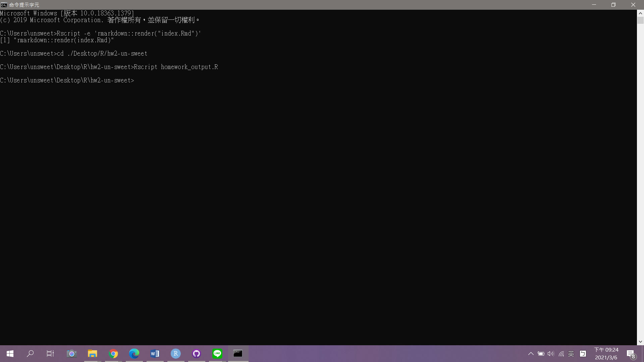Open Windows Search
Image resolution: width=644 pixels, height=362 pixels.
[x=30, y=354]
